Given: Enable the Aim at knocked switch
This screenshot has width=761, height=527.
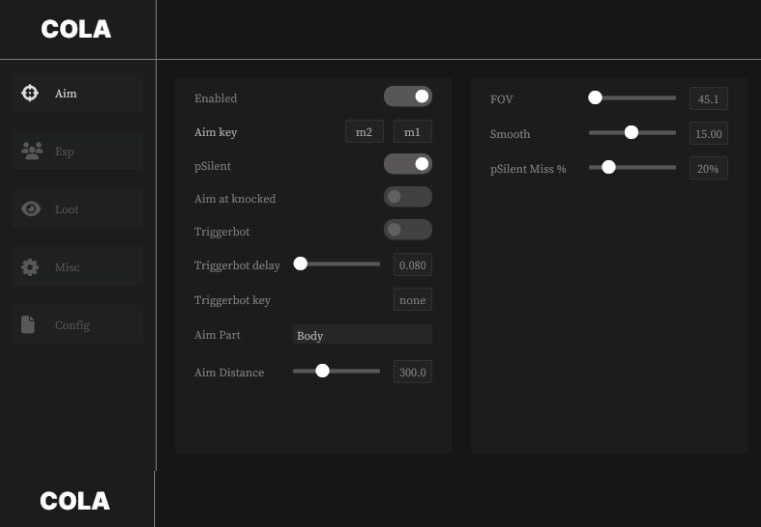Looking at the screenshot, I should pyautogui.click(x=408, y=197).
